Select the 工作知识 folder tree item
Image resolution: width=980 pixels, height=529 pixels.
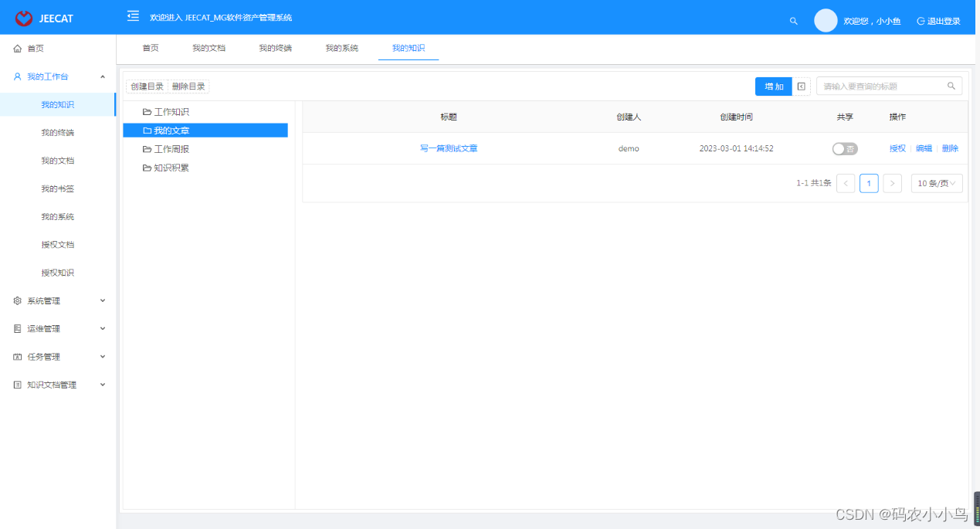[x=171, y=112]
